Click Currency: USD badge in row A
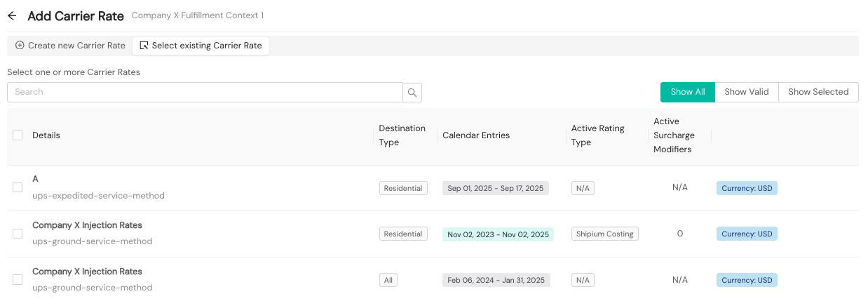The width and height of the screenshot is (868, 301). pyautogui.click(x=747, y=188)
